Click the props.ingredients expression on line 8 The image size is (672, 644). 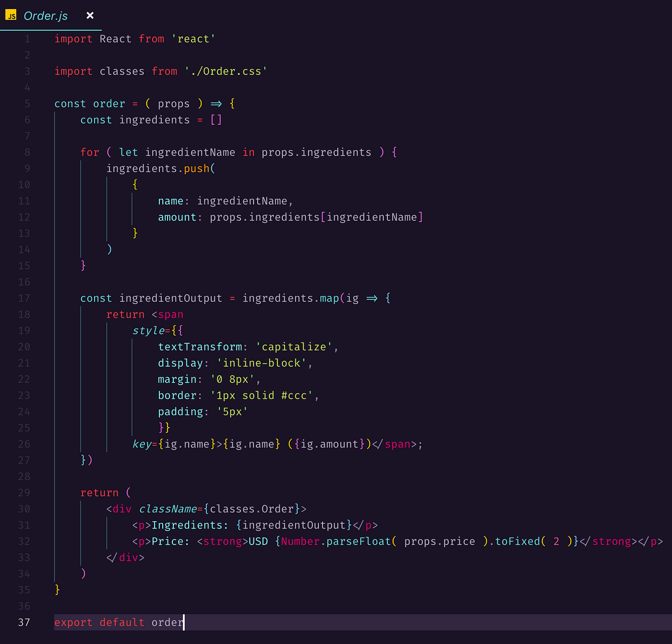(316, 152)
